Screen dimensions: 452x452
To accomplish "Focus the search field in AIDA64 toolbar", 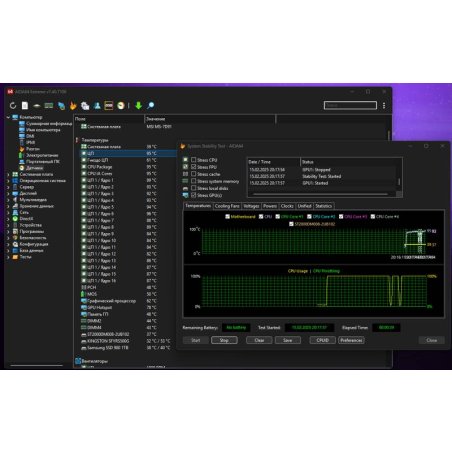I will pos(350,105).
